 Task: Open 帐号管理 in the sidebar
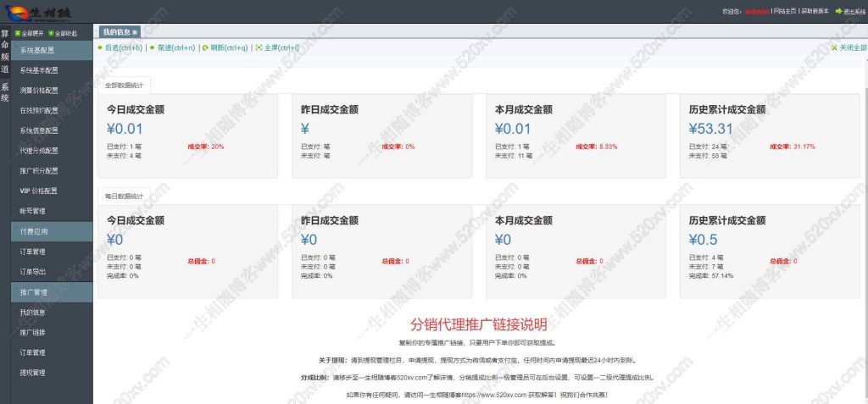[x=33, y=211]
